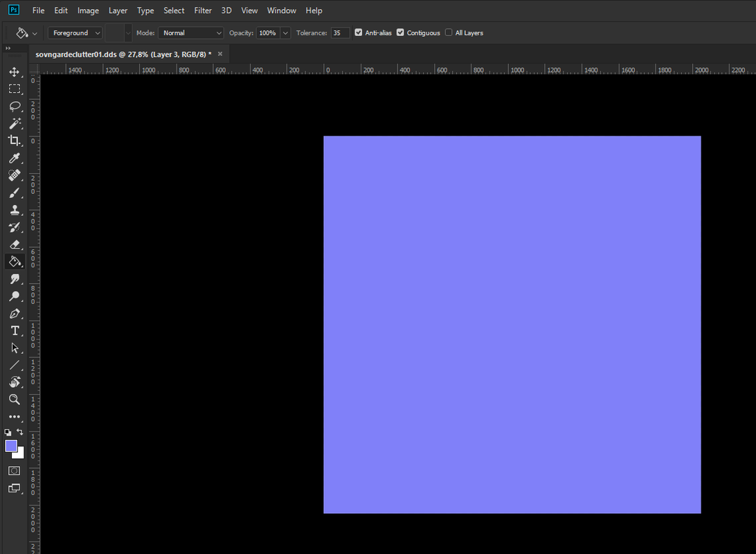Open the Type menu
Screen dimensions: 756x554
145,10
